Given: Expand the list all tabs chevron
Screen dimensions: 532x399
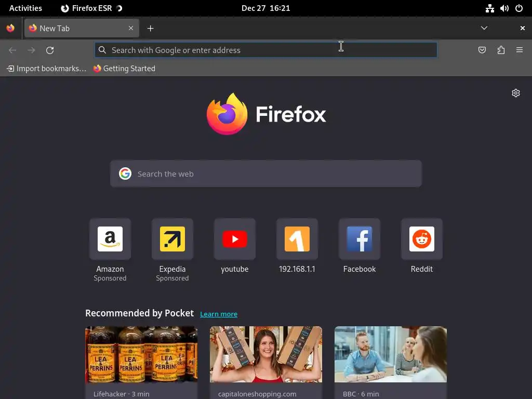Looking at the screenshot, I should coord(484,28).
